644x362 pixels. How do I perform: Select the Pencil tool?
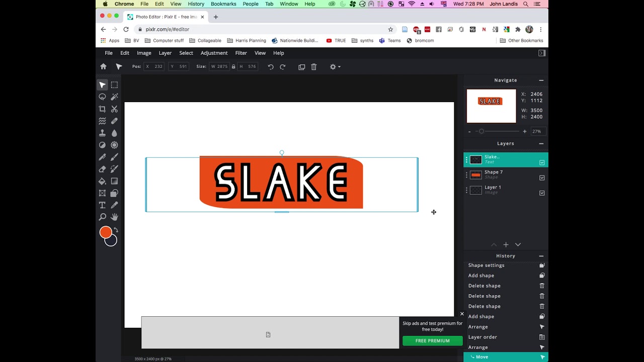coord(102,157)
